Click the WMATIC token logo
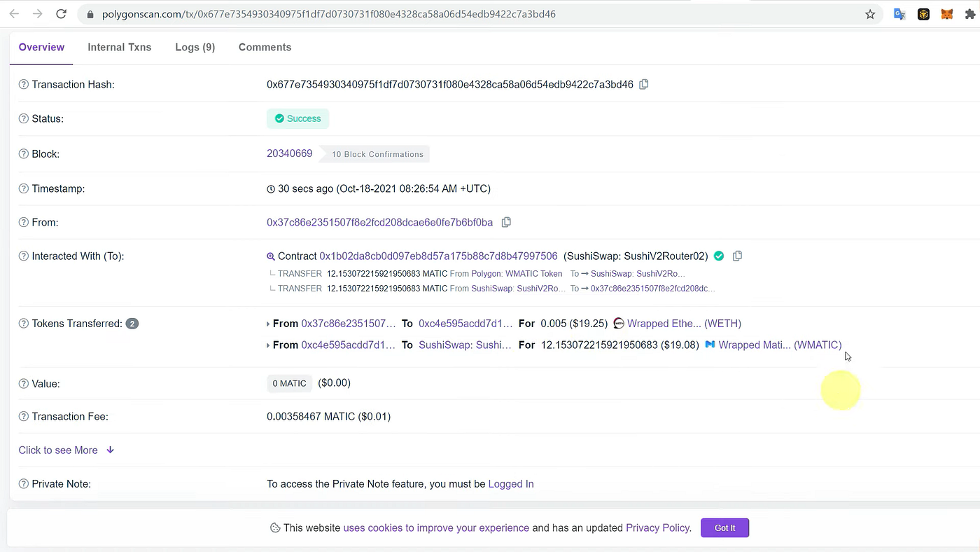 coord(710,345)
